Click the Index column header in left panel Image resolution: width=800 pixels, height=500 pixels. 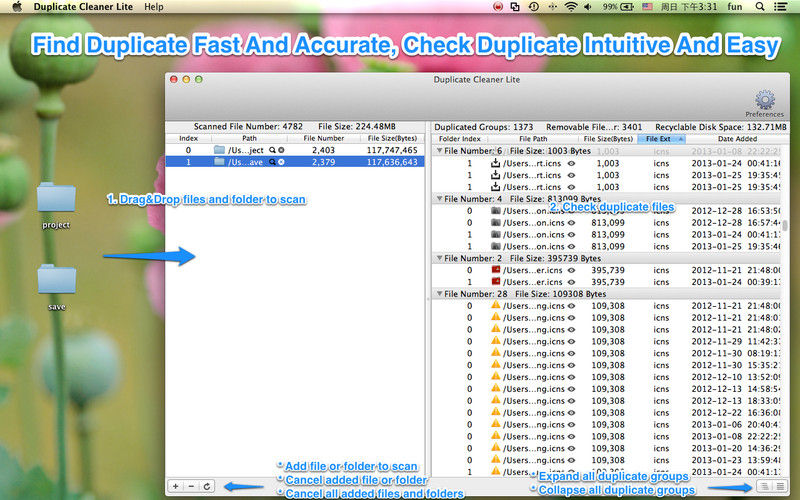(188, 138)
